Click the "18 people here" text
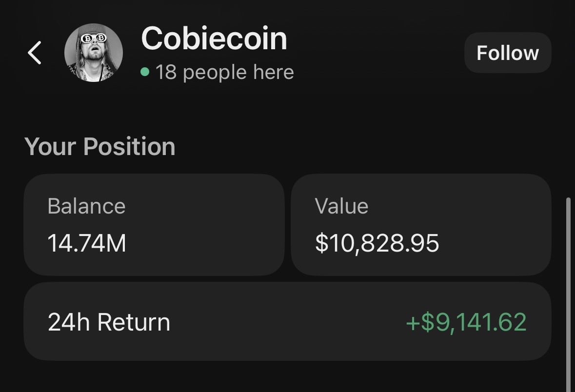Screen dimensions: 575x392 tap(224, 73)
